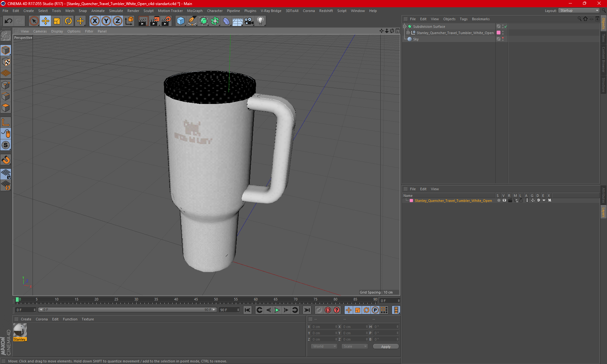This screenshot has width=607, height=364.
Task: Open the deformer Bend icon
Action: 226,21
